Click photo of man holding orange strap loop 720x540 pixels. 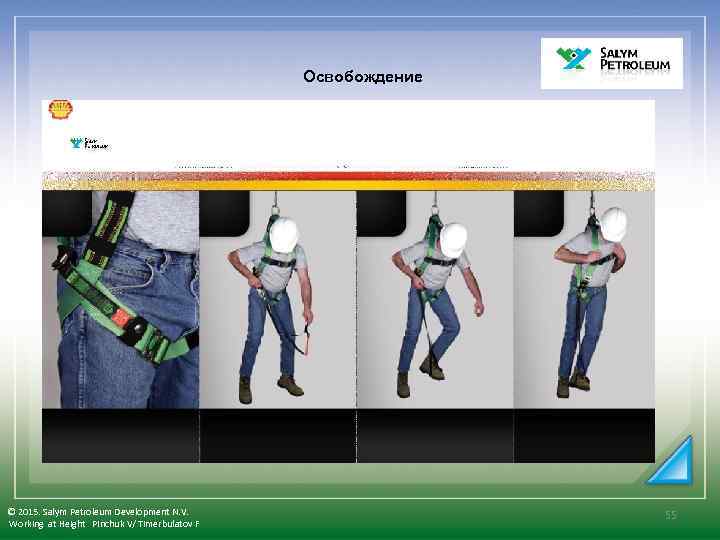click(278, 299)
